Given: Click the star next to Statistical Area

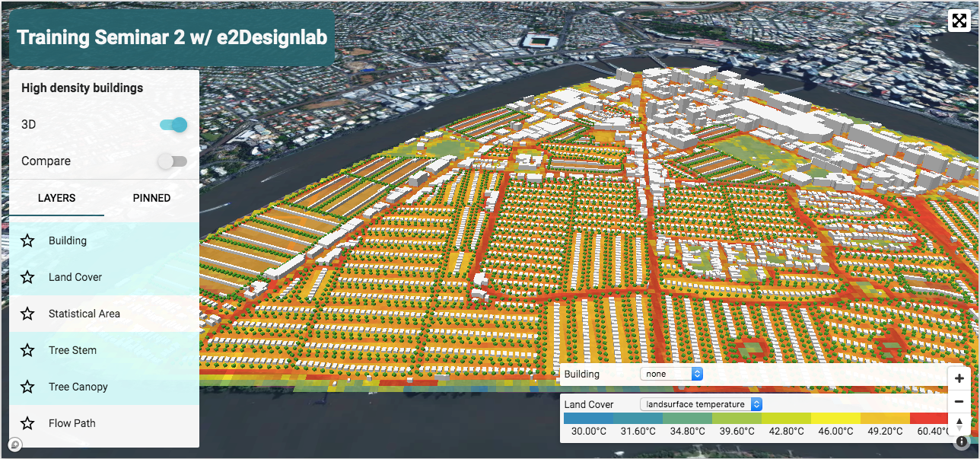Looking at the screenshot, I should 27,314.
